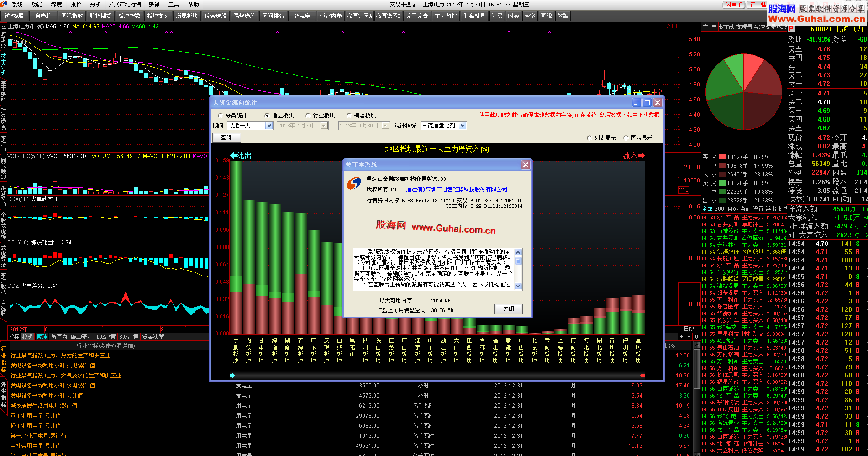Viewport: 868px width, 456px height.
Task: Open the 股指期货 toolbar item
Action: tap(101, 16)
